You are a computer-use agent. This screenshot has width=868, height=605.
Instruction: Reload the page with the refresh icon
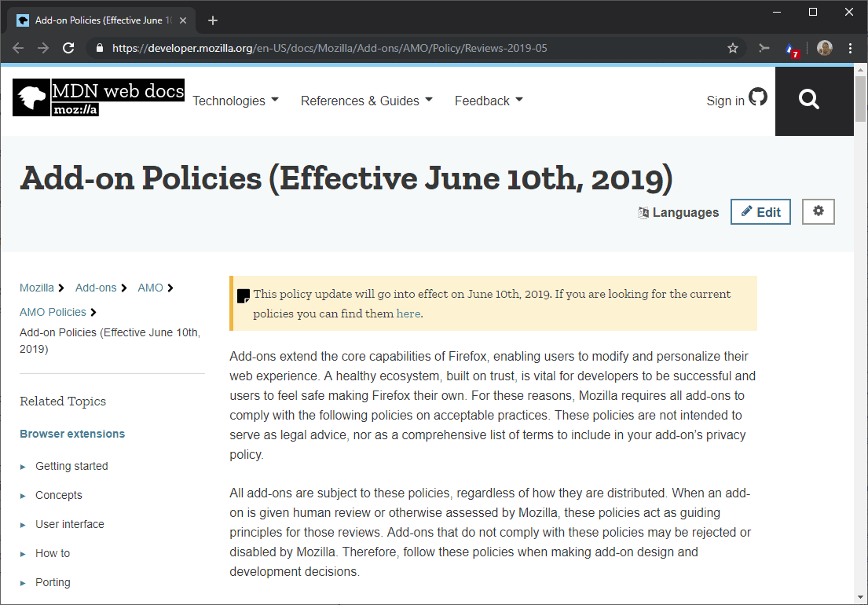[x=68, y=48]
